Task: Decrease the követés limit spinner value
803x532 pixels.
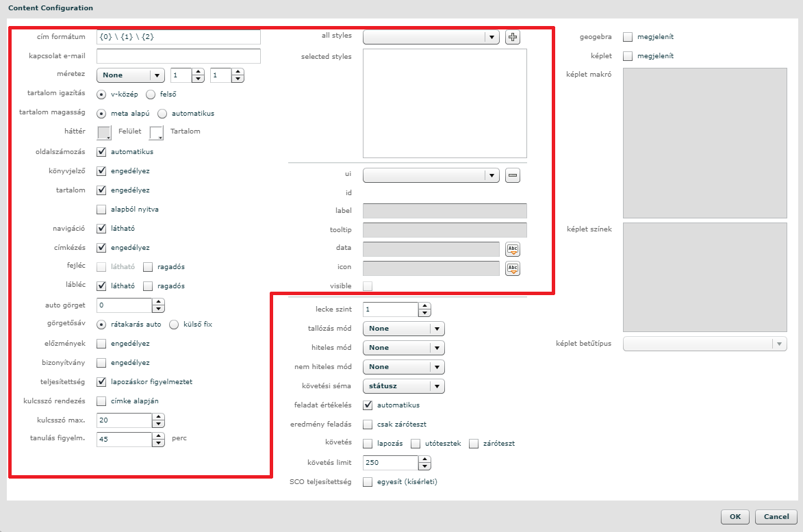Action: [424, 466]
